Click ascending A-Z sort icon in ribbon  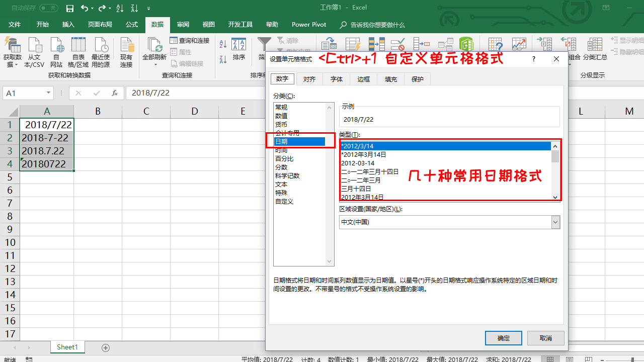click(x=223, y=45)
